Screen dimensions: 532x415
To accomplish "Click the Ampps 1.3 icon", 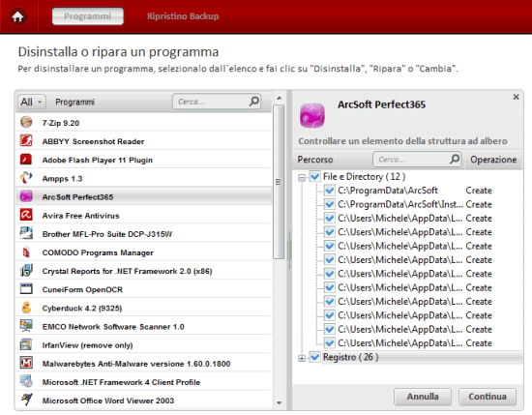I will pos(26,177).
